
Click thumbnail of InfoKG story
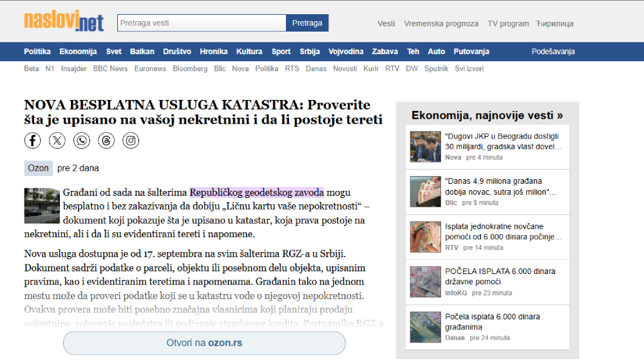pos(426,282)
